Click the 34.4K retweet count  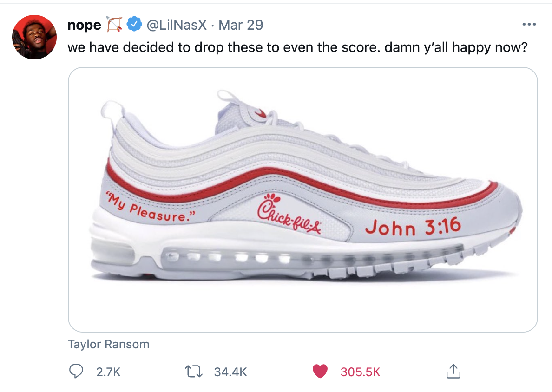click(x=230, y=372)
